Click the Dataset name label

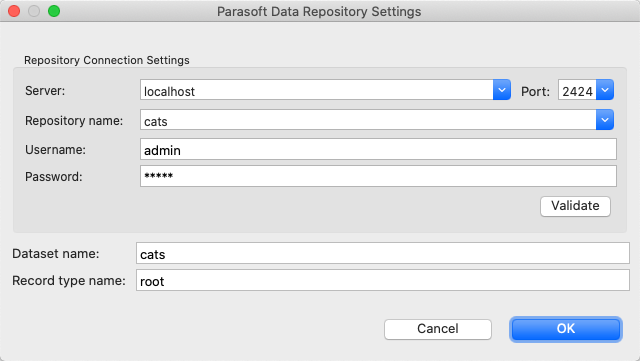pyautogui.click(x=56, y=254)
